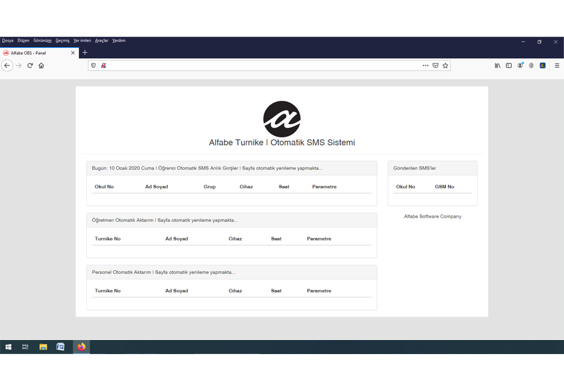Minimize the Firefox window
564x392 pixels.
pyautogui.click(x=524, y=42)
